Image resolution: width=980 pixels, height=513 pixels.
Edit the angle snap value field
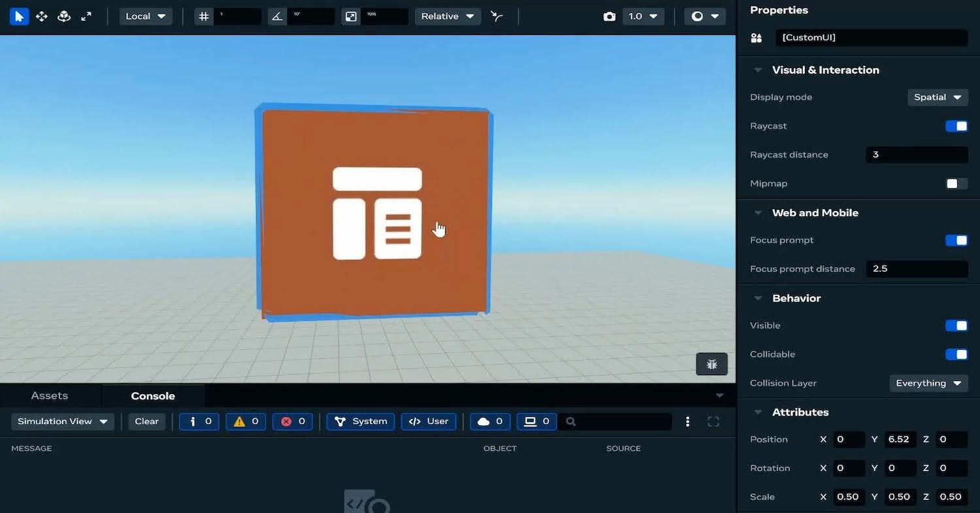(x=311, y=16)
